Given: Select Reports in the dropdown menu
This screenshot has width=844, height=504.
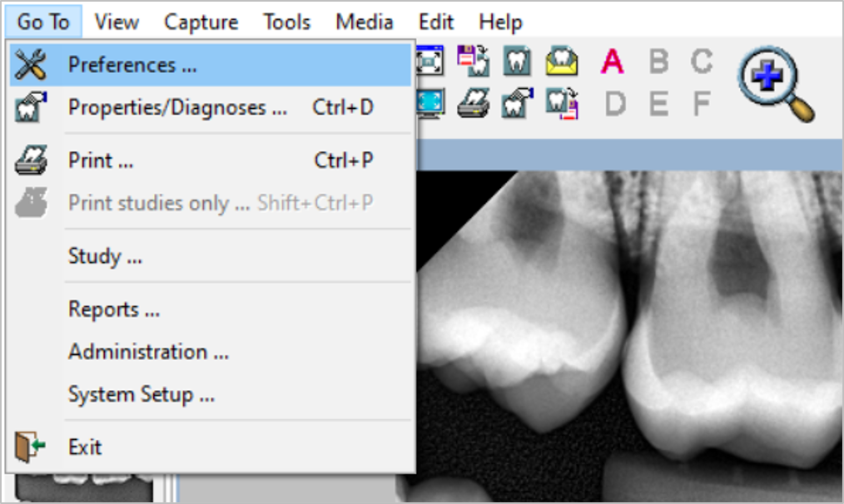Looking at the screenshot, I should [x=114, y=309].
